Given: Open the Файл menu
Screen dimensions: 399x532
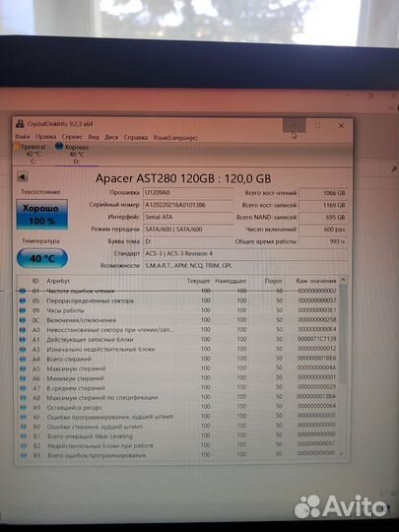Looking at the screenshot, I should [x=22, y=137].
